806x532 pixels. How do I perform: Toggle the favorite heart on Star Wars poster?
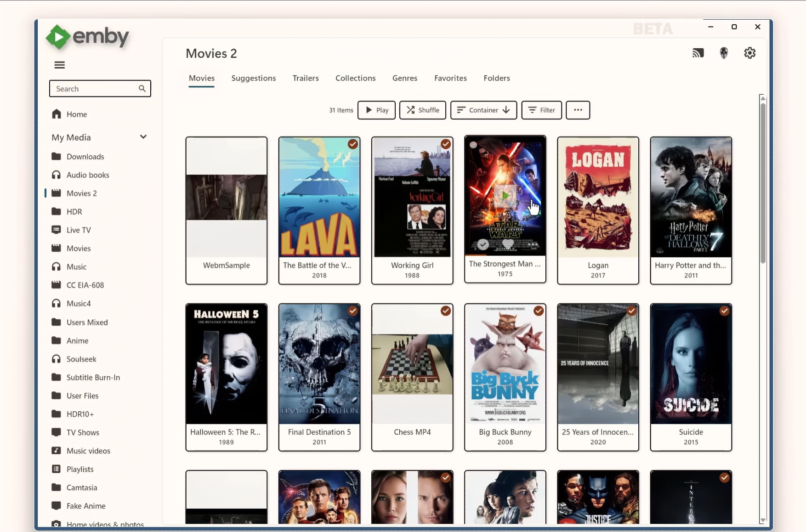point(508,244)
